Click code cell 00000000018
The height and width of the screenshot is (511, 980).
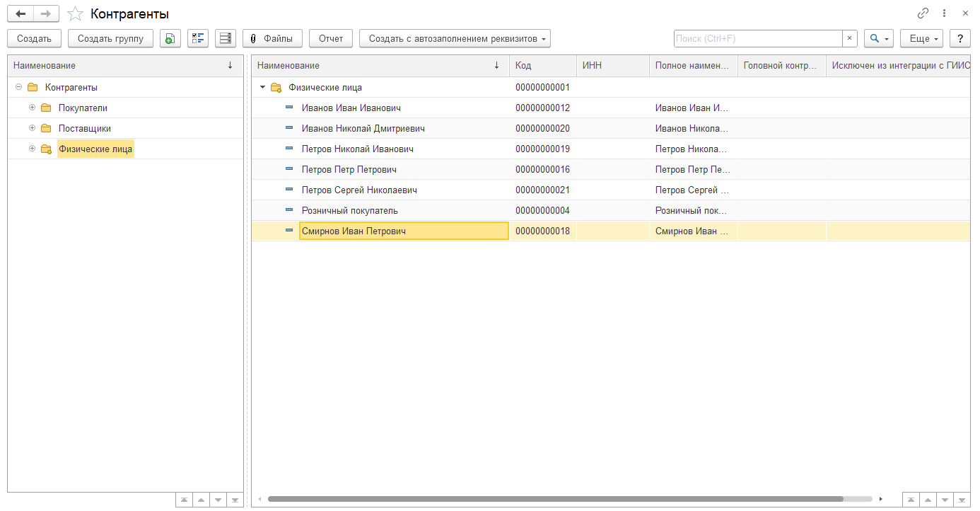543,231
